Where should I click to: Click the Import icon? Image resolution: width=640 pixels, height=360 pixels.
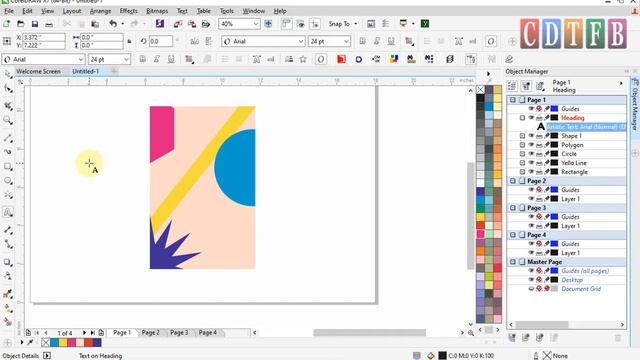178,24
